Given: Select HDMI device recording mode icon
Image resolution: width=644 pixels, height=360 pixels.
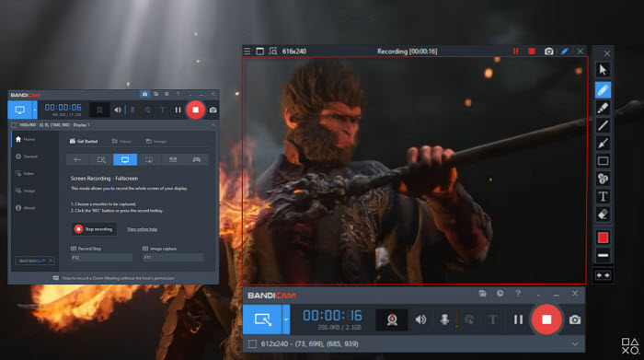Looking at the screenshot, I should point(173,159).
